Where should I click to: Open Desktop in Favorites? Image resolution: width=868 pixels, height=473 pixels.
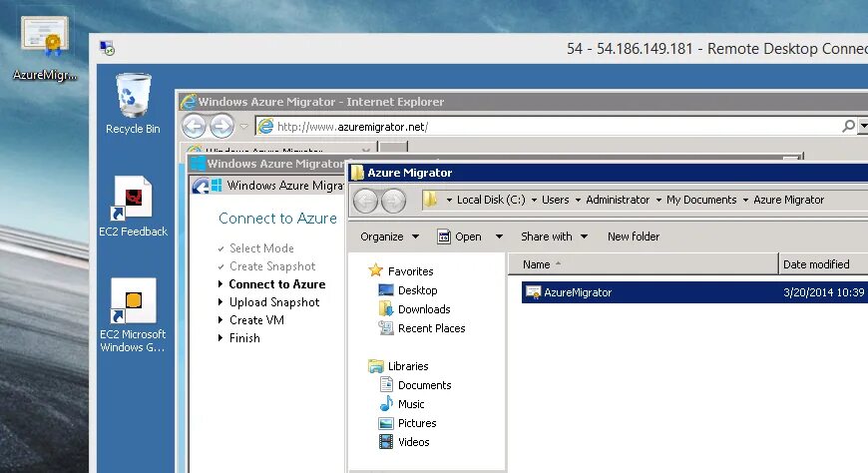pyautogui.click(x=408, y=290)
